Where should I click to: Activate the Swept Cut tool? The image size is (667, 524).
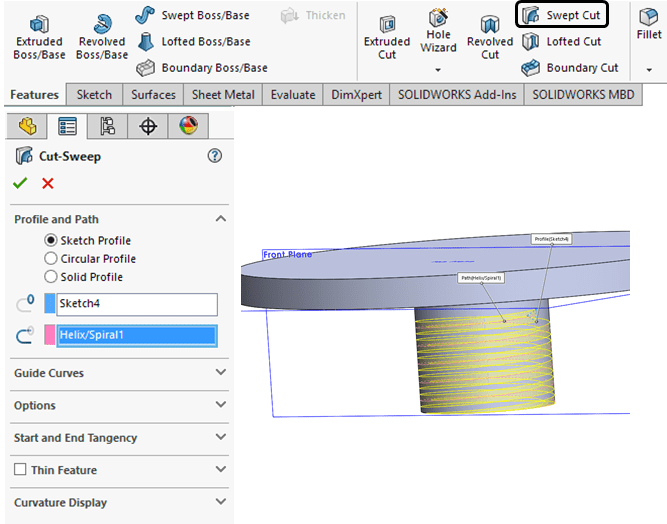tap(562, 15)
